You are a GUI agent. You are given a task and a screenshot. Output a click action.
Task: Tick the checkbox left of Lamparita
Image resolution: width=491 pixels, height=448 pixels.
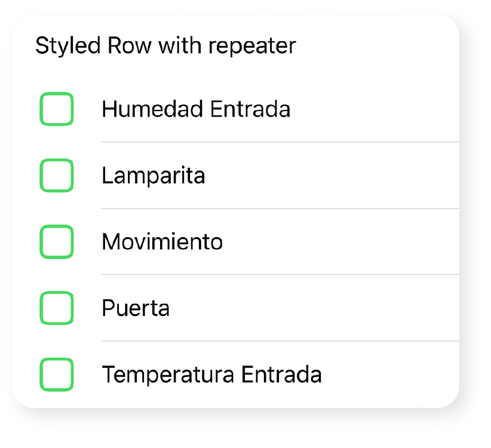point(56,176)
